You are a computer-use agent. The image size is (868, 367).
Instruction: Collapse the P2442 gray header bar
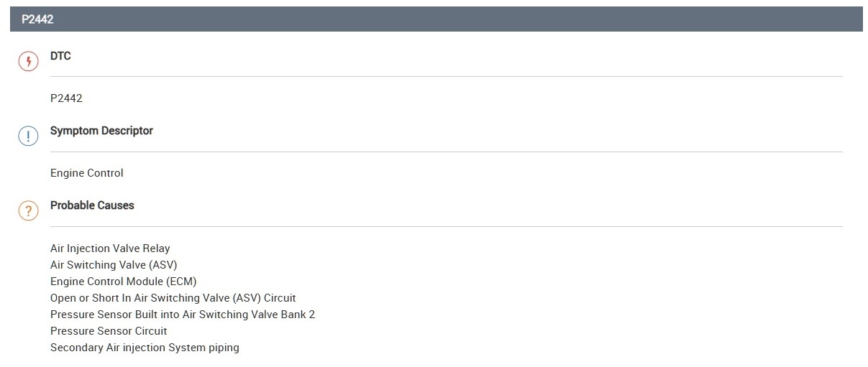pyautogui.click(x=436, y=19)
